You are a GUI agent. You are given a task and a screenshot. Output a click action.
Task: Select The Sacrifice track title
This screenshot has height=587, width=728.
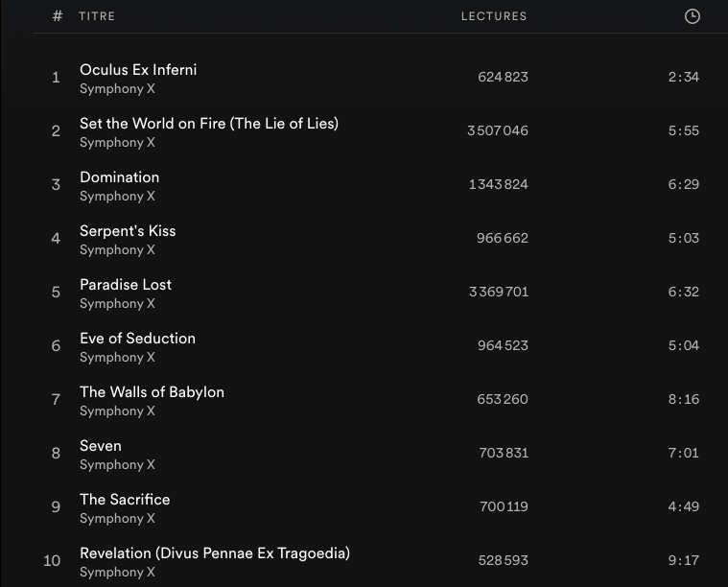(125, 500)
